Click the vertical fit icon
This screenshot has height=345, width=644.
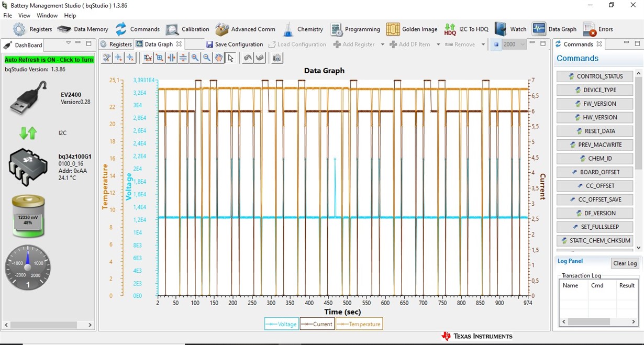click(x=183, y=58)
